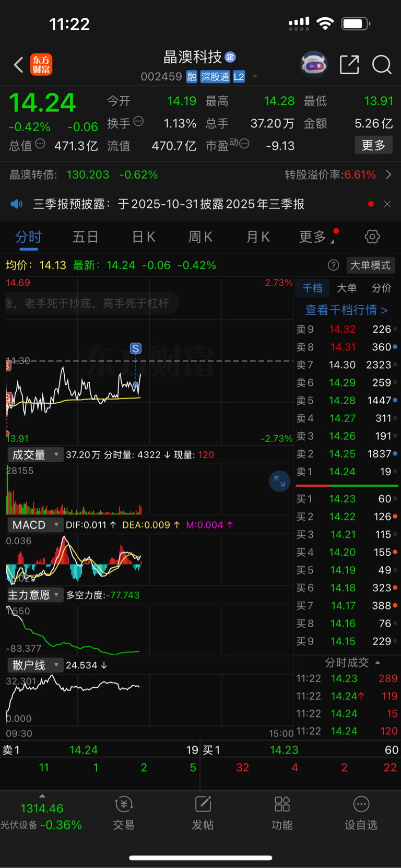Tap the 融 margin trading badge
Image resolution: width=401 pixels, height=868 pixels.
tap(192, 77)
